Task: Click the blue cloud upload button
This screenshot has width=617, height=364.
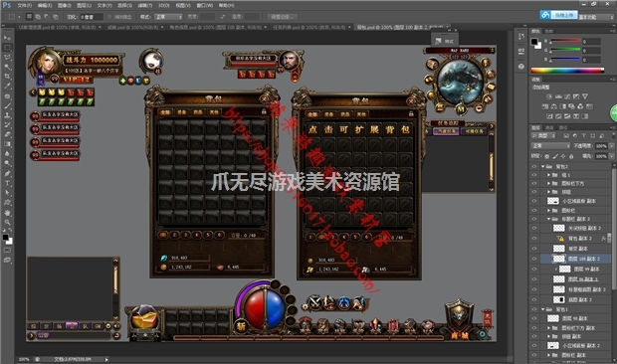Action: pos(559,15)
